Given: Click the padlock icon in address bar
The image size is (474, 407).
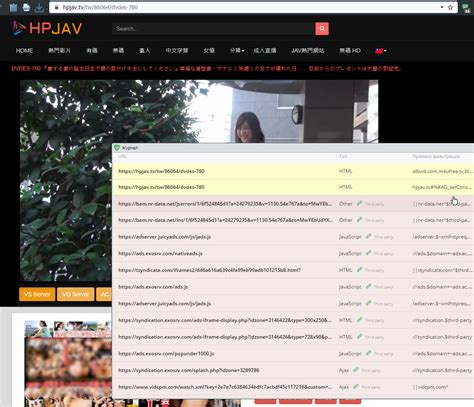Looking at the screenshot, I should click(x=56, y=7).
